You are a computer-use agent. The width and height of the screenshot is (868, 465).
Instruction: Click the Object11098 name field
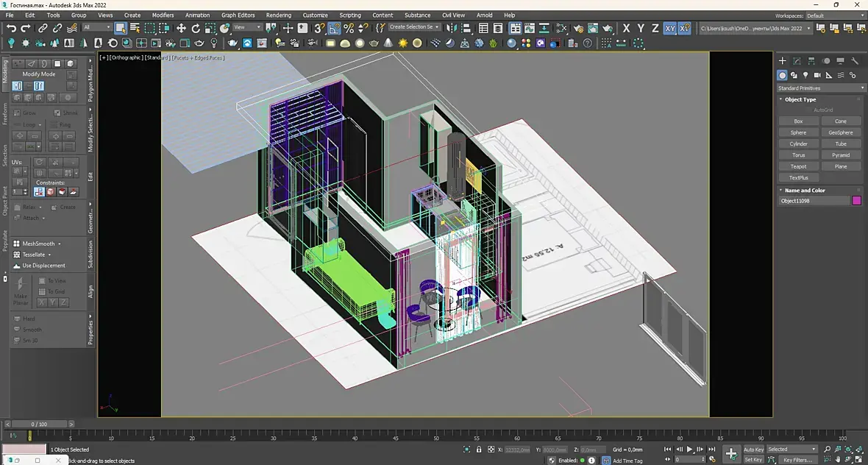coord(814,200)
